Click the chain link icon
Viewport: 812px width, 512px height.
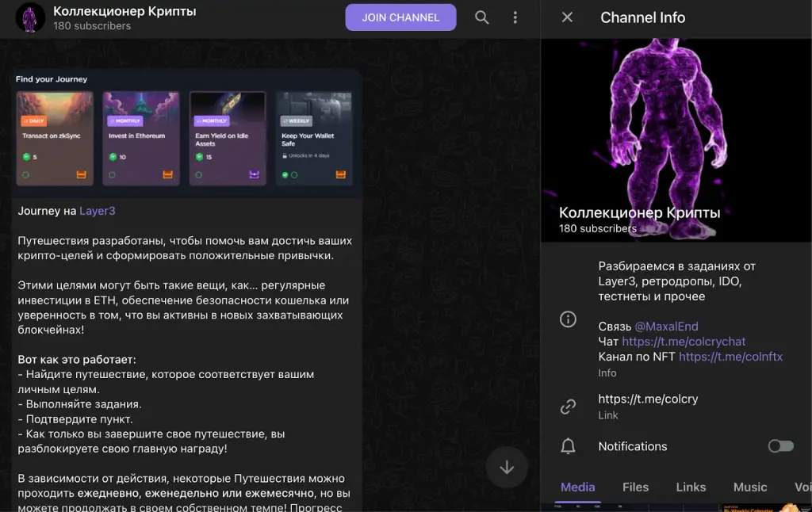point(568,407)
